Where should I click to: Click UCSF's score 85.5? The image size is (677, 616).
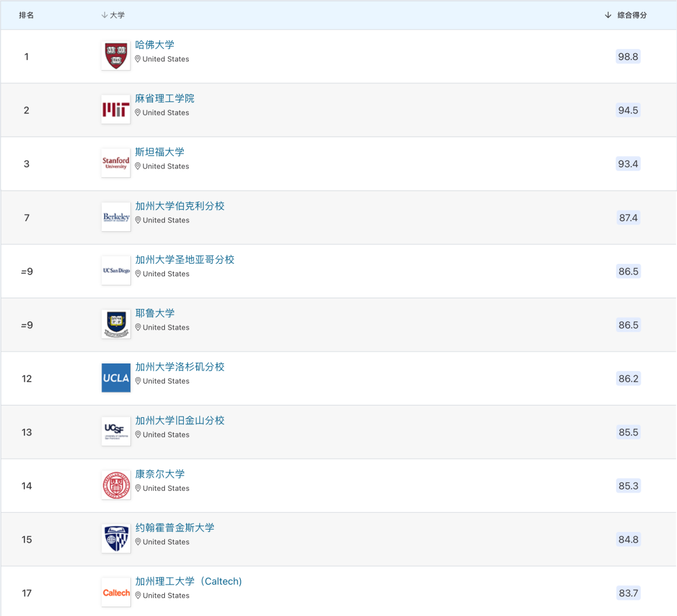[628, 432]
